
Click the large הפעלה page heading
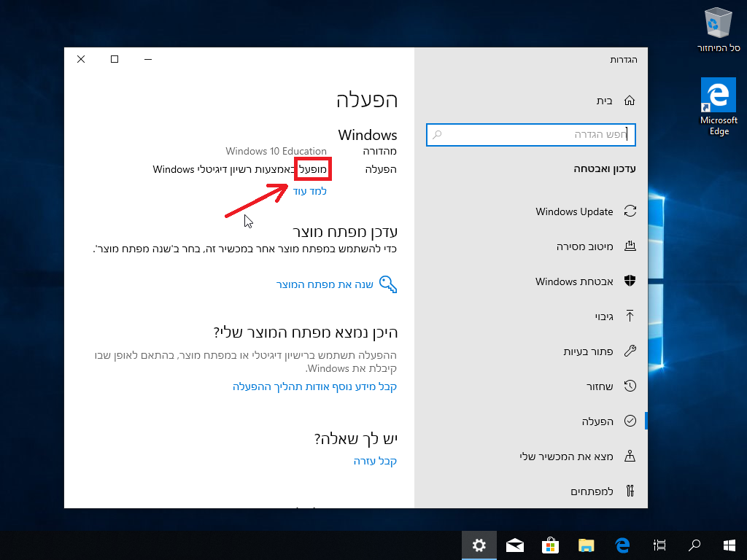[367, 100]
